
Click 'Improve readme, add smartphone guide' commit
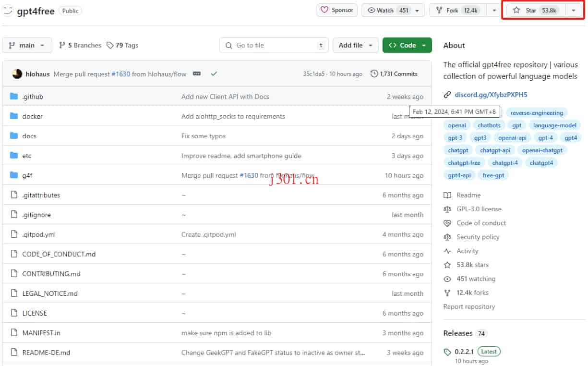[x=241, y=156]
